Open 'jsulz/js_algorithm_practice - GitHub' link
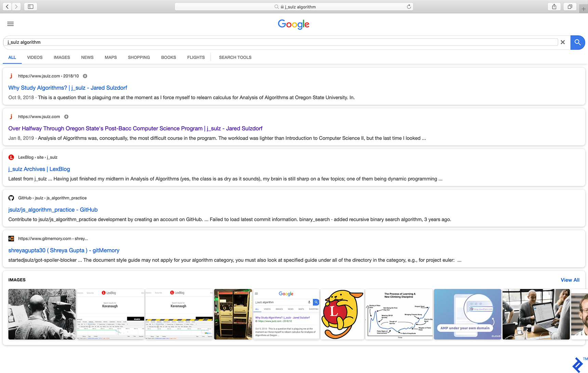Image resolution: width=588 pixels, height=373 pixels. click(53, 210)
